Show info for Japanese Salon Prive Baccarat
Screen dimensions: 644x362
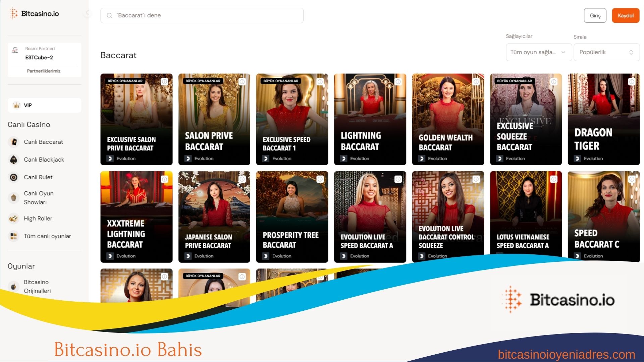tap(242, 179)
